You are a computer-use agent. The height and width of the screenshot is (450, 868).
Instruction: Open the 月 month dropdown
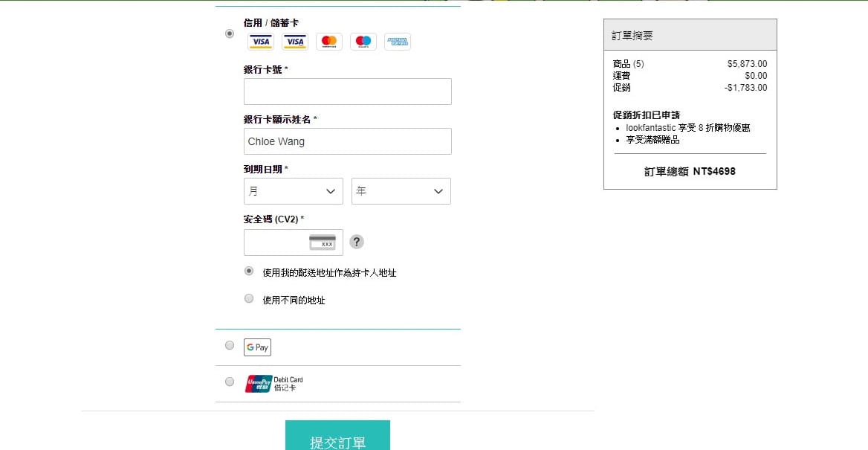tap(293, 191)
